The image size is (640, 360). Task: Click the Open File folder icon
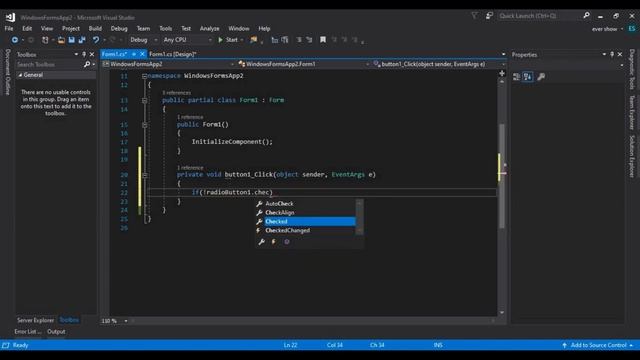point(61,40)
